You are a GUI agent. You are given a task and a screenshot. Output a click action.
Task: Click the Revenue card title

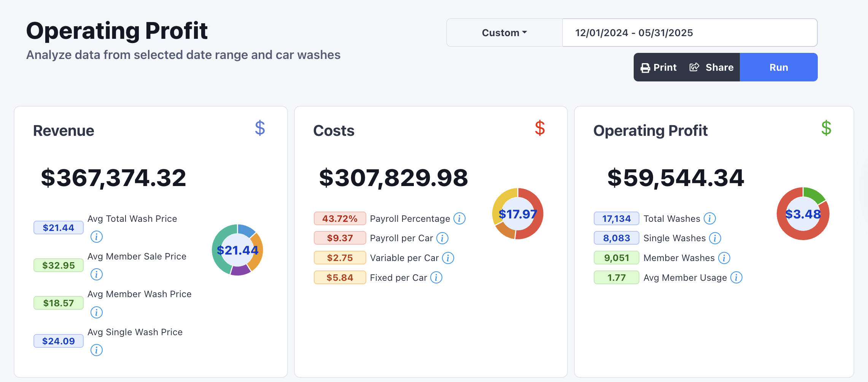pos(64,131)
